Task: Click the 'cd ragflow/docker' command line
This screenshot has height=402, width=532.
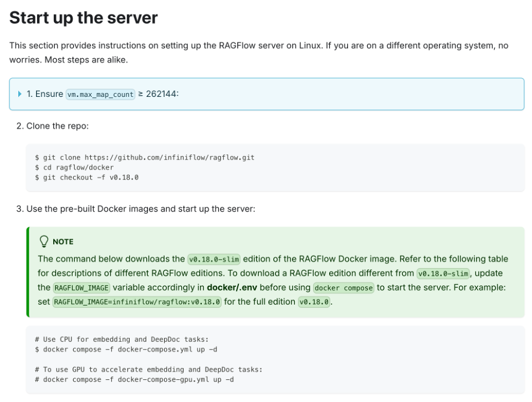Action: 74,167
